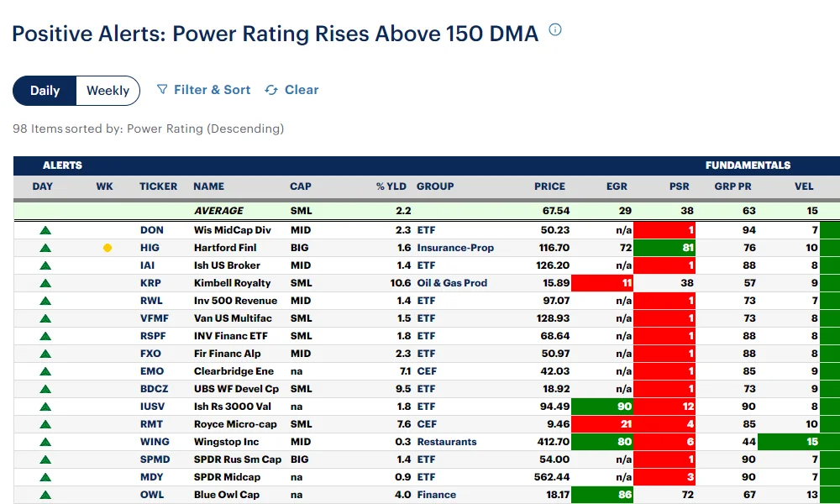The image size is (840, 504).
Task: Select the OWL ticker
Action: 150,495
